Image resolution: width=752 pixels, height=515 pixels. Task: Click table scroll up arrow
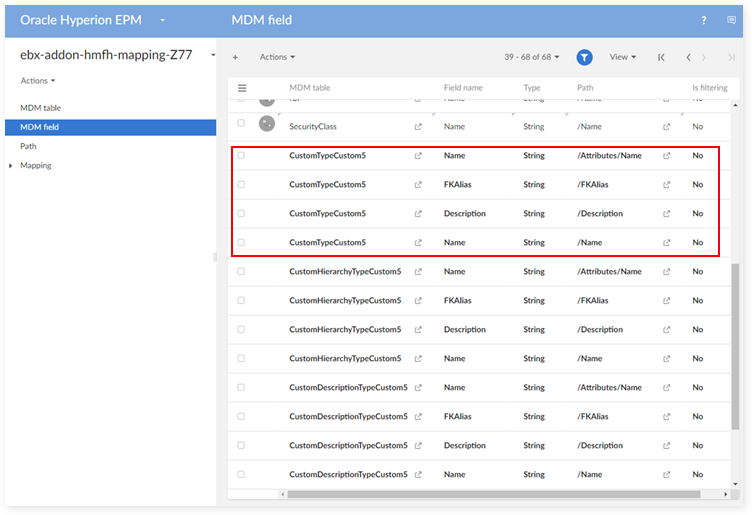[735, 105]
